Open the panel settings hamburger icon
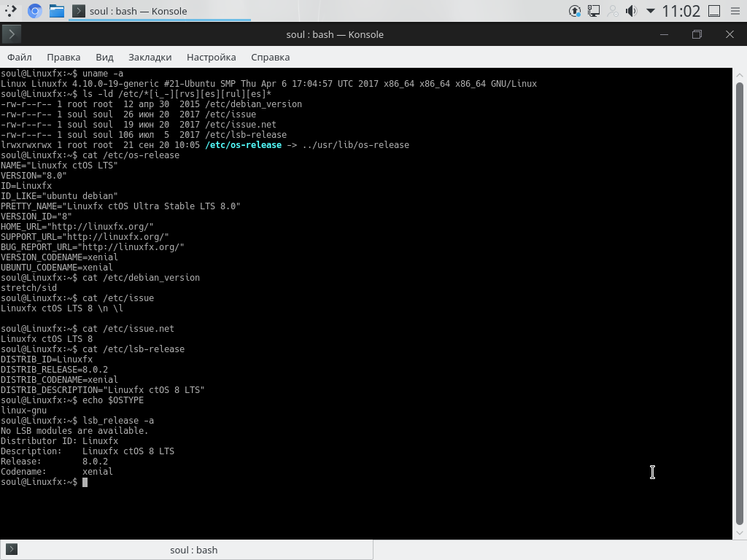The image size is (747, 560). (735, 11)
